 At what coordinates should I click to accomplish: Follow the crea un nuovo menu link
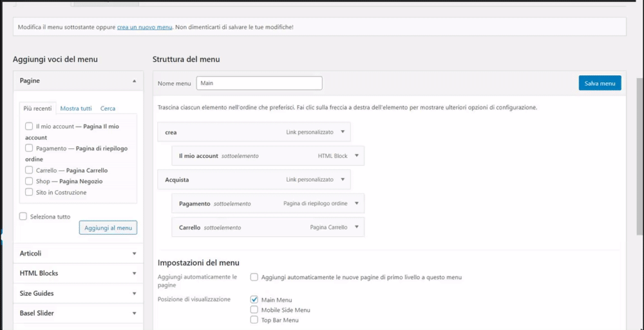point(145,28)
